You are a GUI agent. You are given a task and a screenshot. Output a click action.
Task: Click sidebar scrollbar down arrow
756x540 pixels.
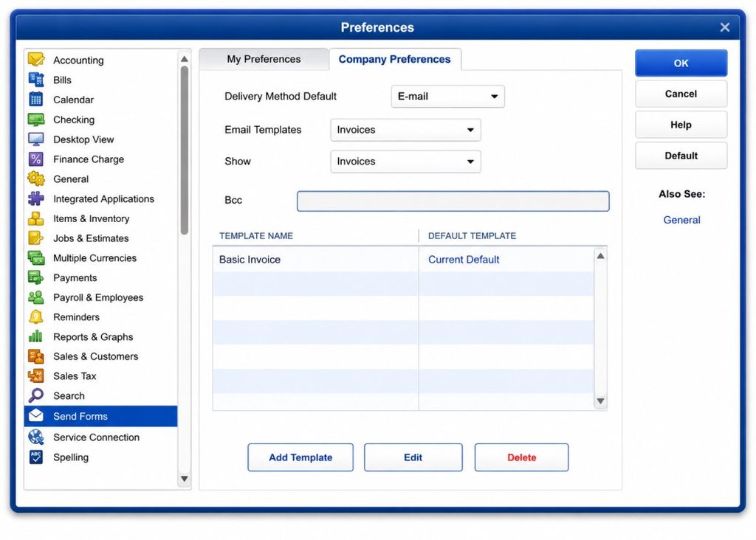tap(184, 479)
